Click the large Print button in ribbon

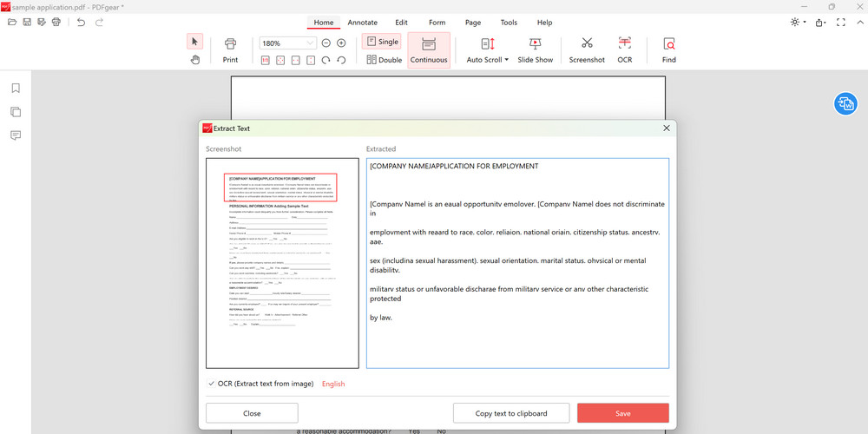[x=230, y=49]
